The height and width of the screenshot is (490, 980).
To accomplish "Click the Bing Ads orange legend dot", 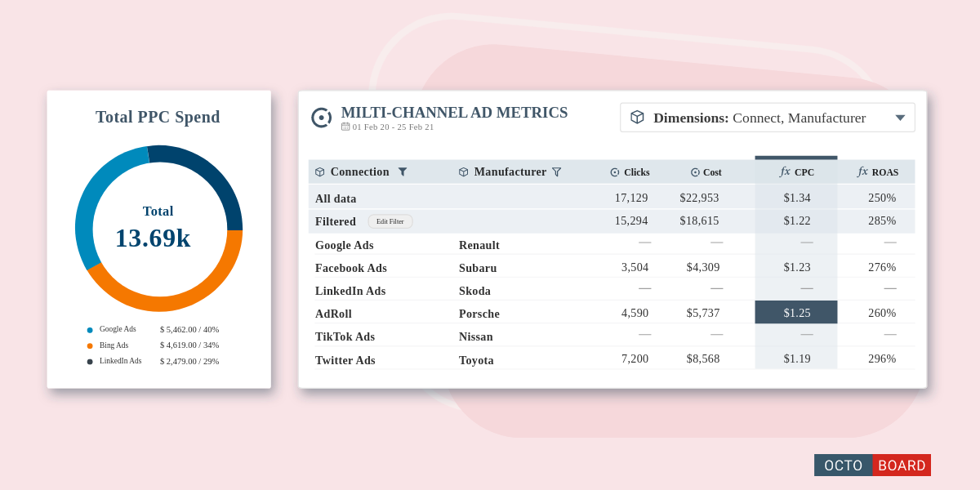I will click(90, 345).
